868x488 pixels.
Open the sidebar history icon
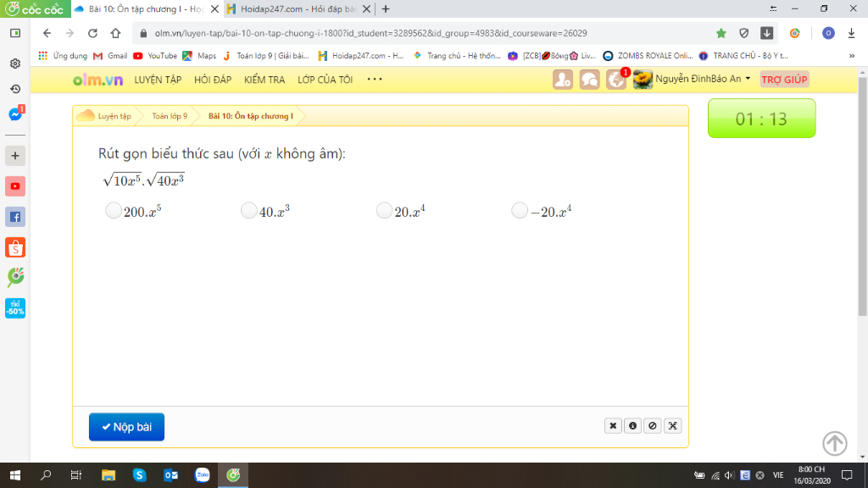pyautogui.click(x=15, y=89)
